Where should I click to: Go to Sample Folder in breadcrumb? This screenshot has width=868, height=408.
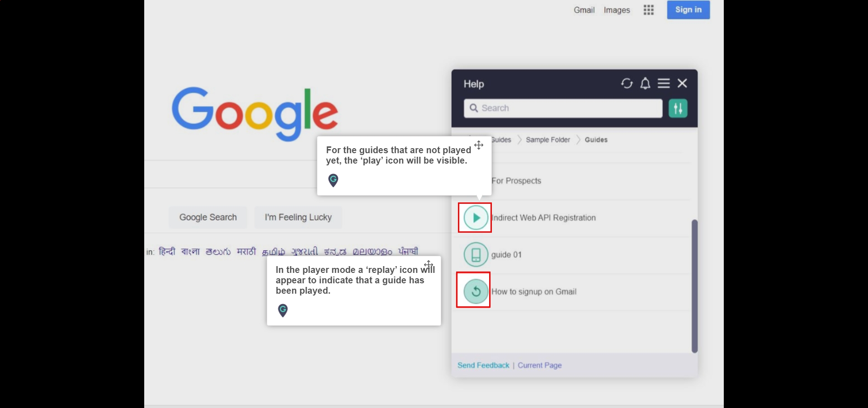pyautogui.click(x=548, y=140)
